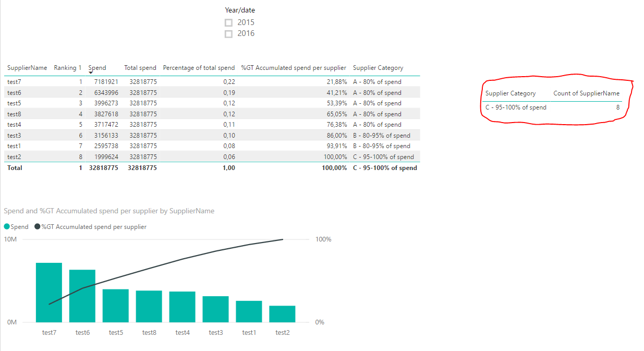Click percentage value 0,22 in table
Screen dimensions: 644x351
tap(229, 82)
